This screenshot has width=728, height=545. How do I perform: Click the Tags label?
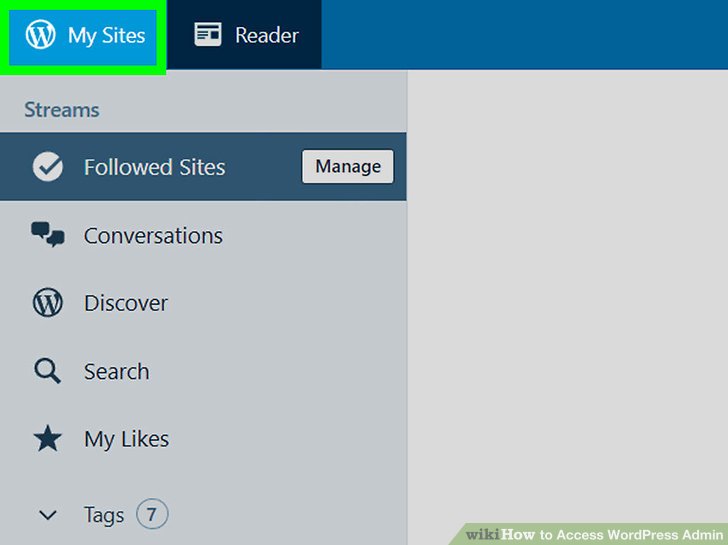[x=104, y=515]
